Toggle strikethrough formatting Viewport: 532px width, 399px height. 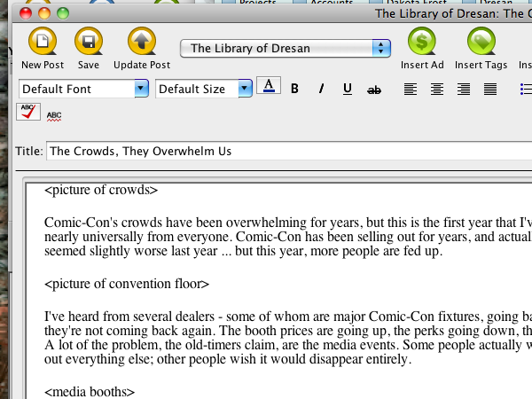coord(374,90)
